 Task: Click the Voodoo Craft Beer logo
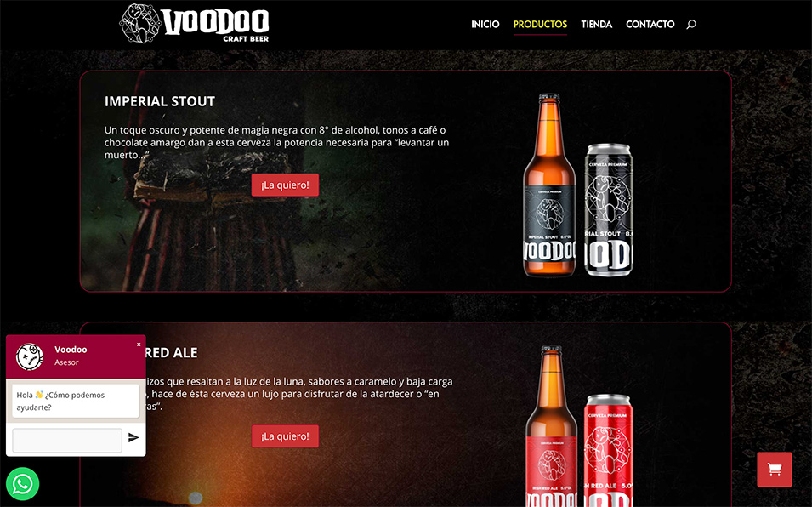194,24
